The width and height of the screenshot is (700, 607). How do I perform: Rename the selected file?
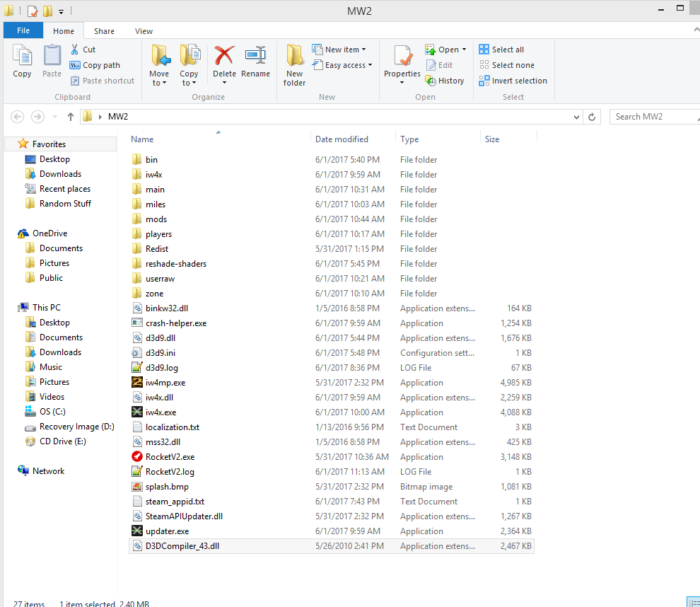(x=255, y=62)
